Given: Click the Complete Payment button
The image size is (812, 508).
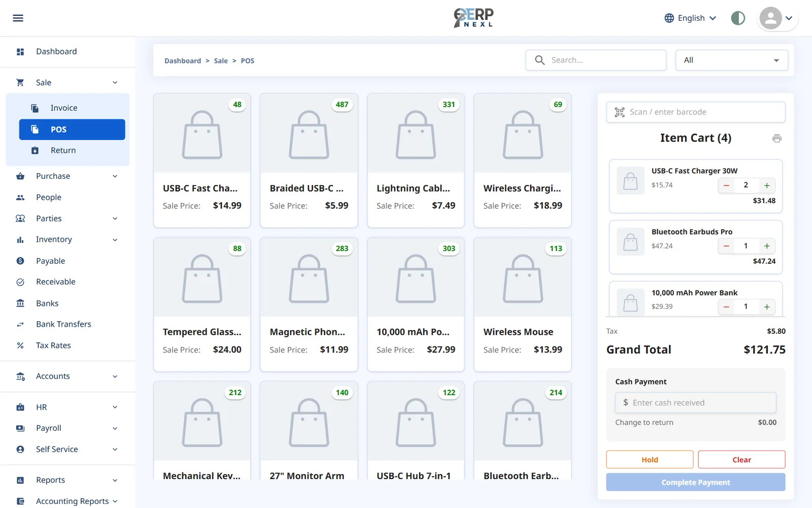Looking at the screenshot, I should tap(696, 482).
